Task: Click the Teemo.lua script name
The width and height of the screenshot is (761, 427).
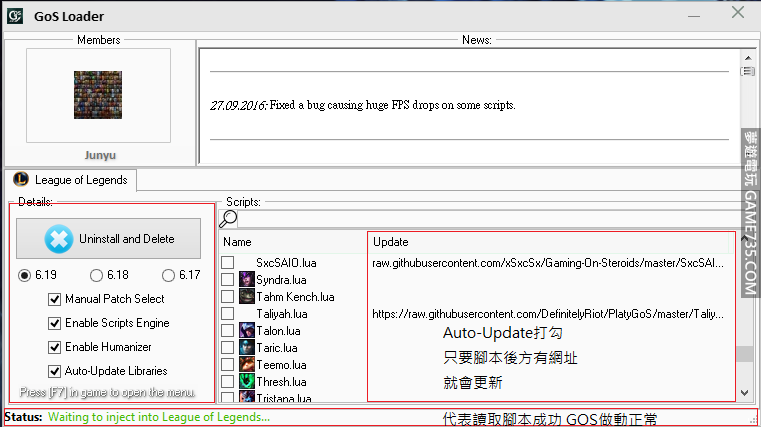Action: [x=281, y=365]
